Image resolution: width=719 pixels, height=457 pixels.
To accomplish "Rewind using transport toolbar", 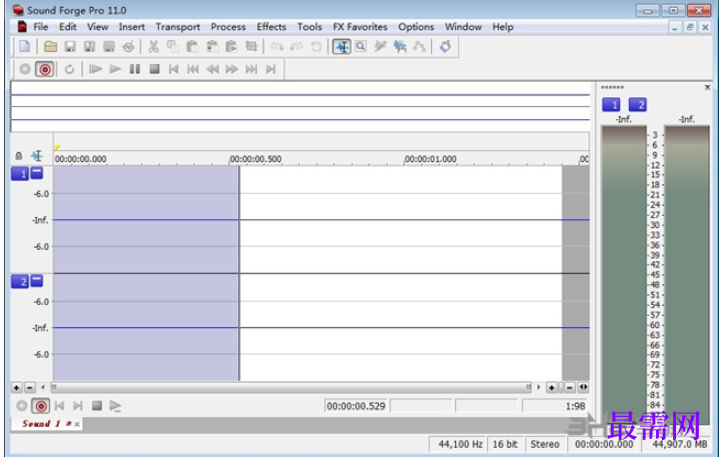I will point(212,69).
